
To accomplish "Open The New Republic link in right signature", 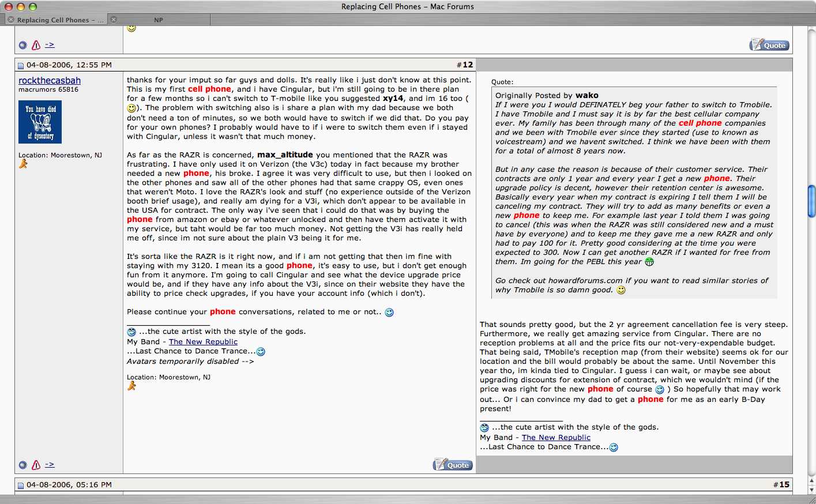I will [x=556, y=438].
